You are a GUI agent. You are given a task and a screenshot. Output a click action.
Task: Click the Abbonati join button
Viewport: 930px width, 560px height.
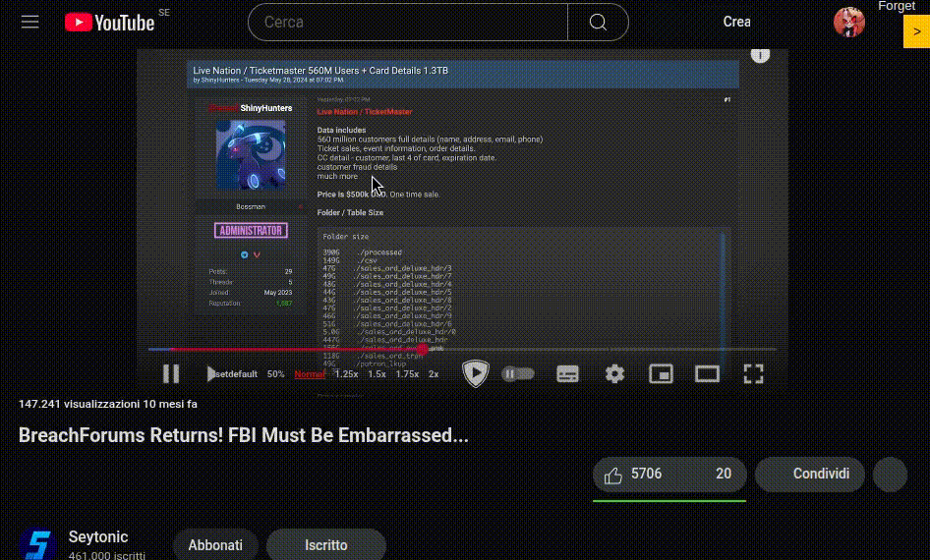pos(215,545)
